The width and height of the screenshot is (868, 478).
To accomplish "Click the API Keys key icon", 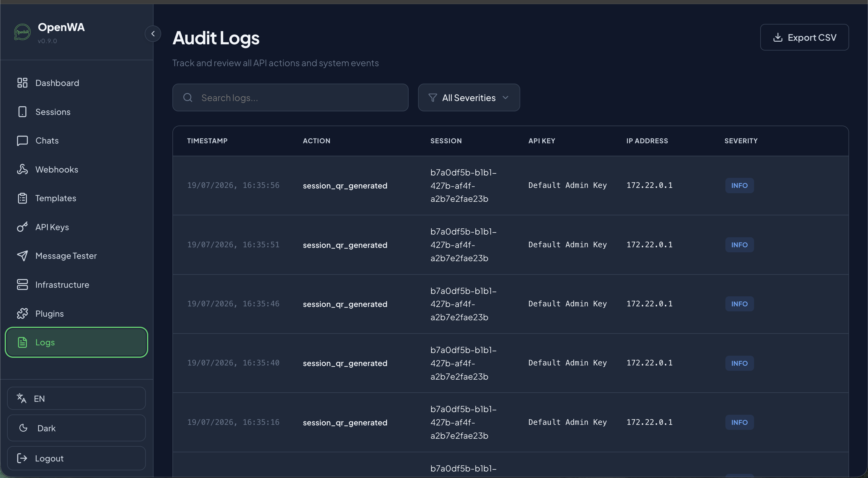I will (22, 227).
